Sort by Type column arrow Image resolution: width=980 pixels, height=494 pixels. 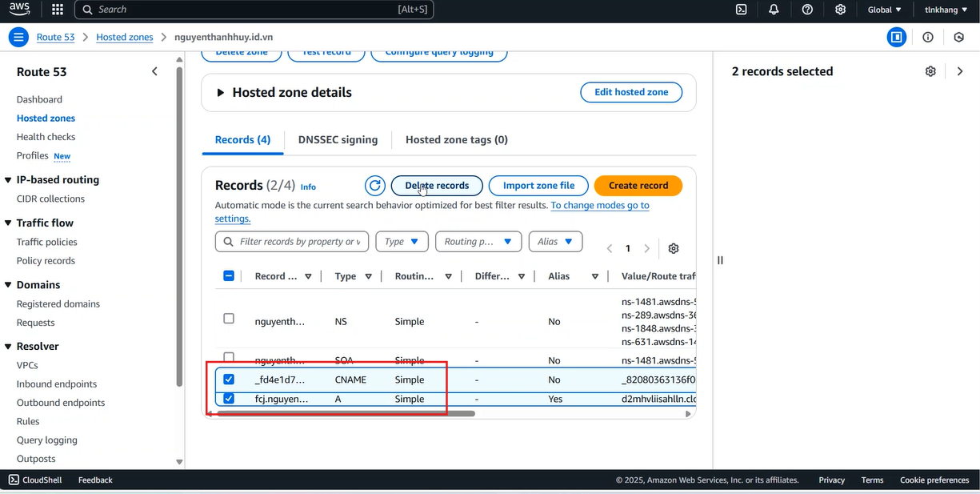tap(368, 276)
